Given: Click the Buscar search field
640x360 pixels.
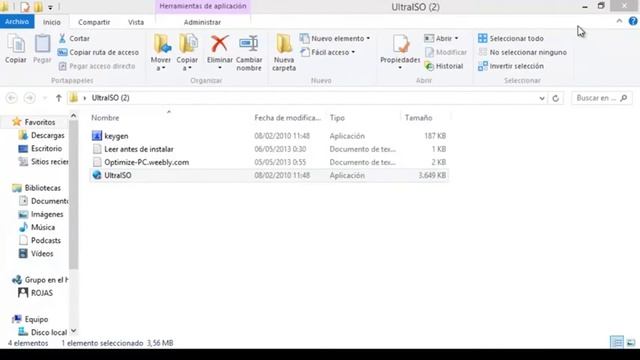Looking at the screenshot, I should 602,98.
